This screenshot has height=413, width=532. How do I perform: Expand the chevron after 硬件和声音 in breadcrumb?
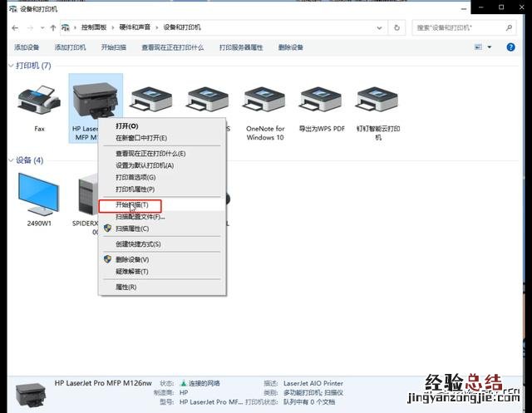click(157, 27)
